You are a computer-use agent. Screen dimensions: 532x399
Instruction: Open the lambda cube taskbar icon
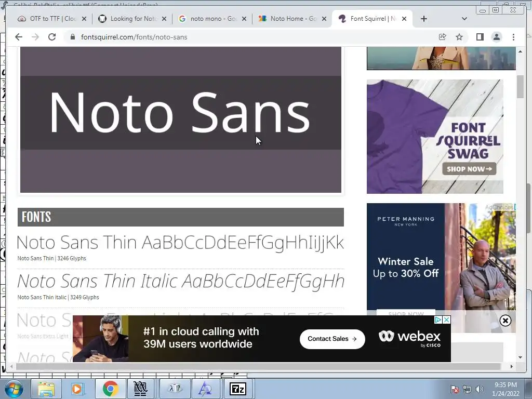click(175, 389)
